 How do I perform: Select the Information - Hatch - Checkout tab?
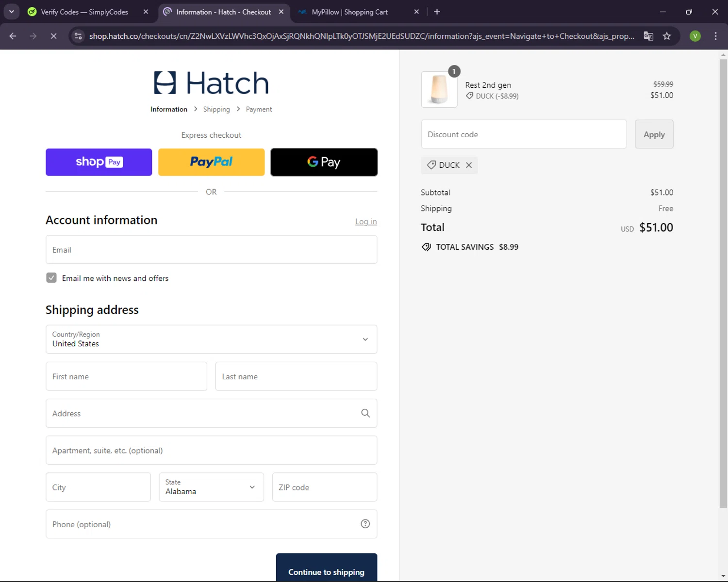(x=224, y=12)
